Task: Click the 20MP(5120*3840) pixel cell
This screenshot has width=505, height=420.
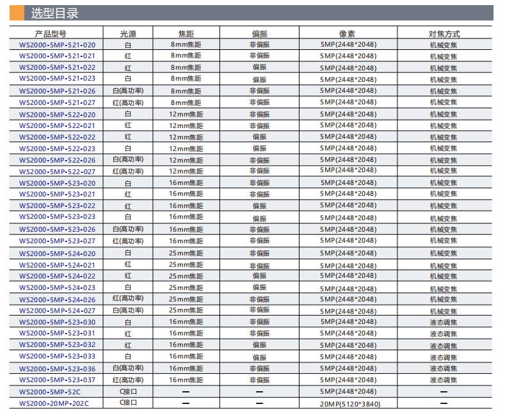Action: point(348,403)
